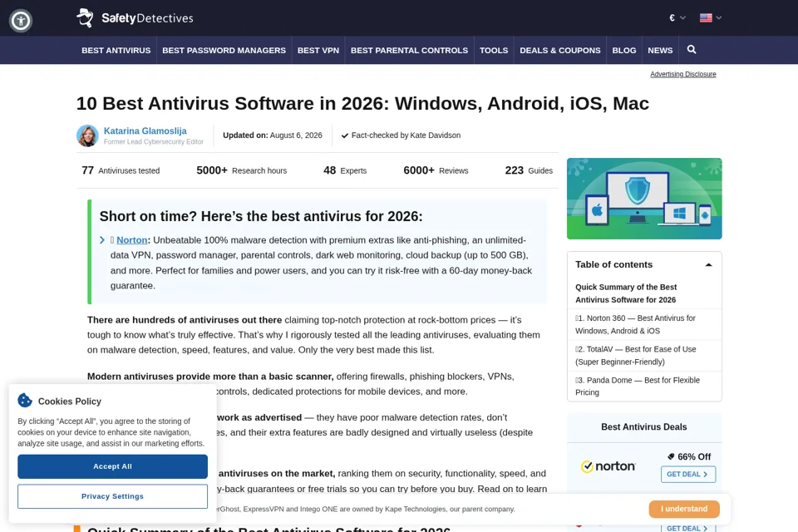798x532 pixels.
Task: Click the '48 Experts' stat
Action: (345, 170)
